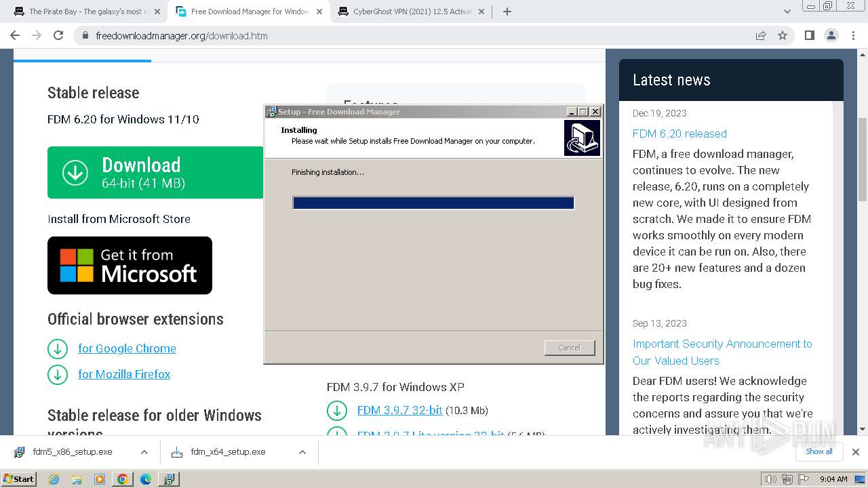Go back to previous page in Chrome
The width and height of the screenshot is (868, 488).
(15, 35)
